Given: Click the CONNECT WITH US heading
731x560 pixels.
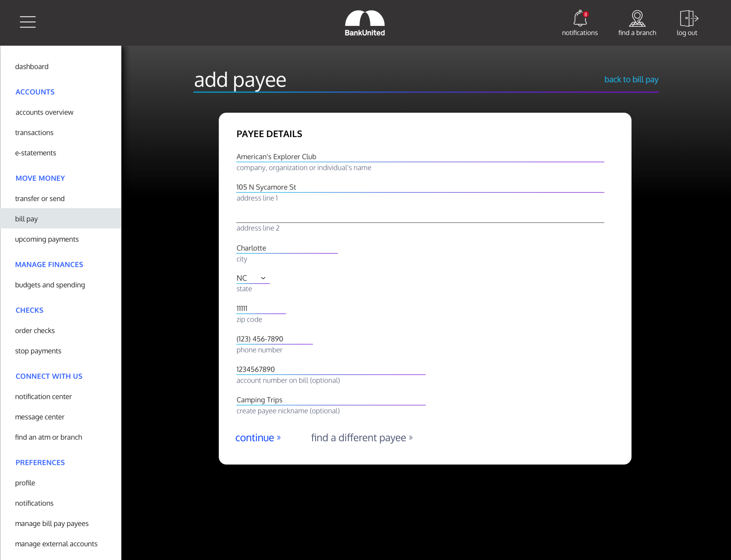Looking at the screenshot, I should (49, 377).
